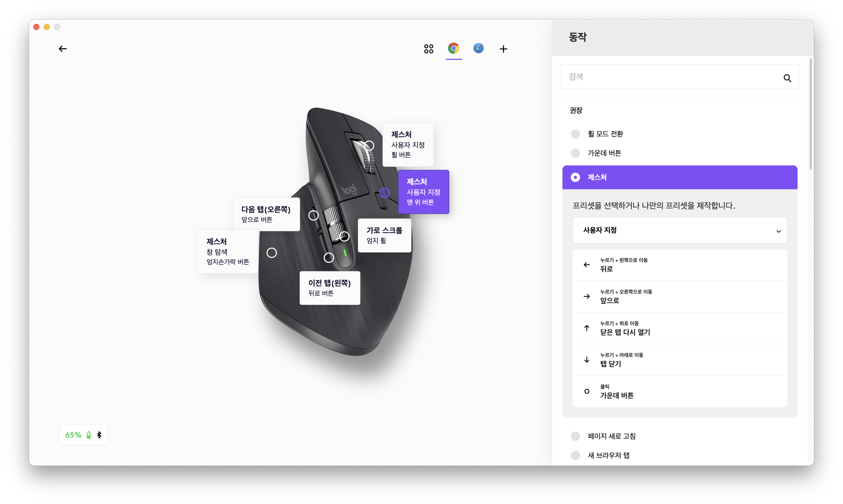Click the 가로 스크롤 thumb wheel label
This screenshot has width=843, height=504.
tap(384, 235)
